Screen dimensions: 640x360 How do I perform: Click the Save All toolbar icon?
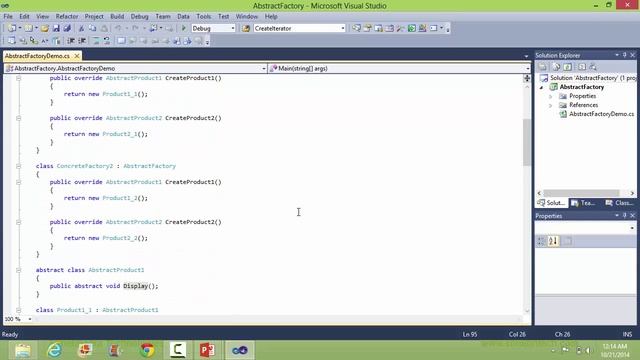click(67, 28)
